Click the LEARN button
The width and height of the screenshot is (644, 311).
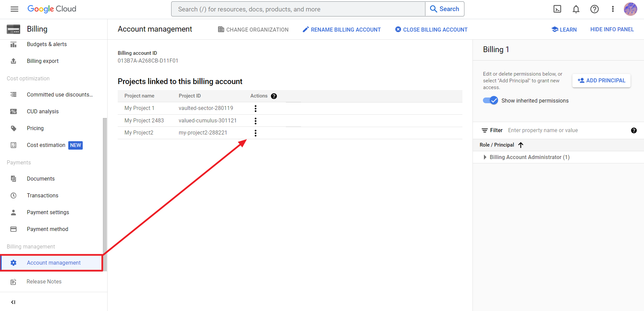point(564,30)
